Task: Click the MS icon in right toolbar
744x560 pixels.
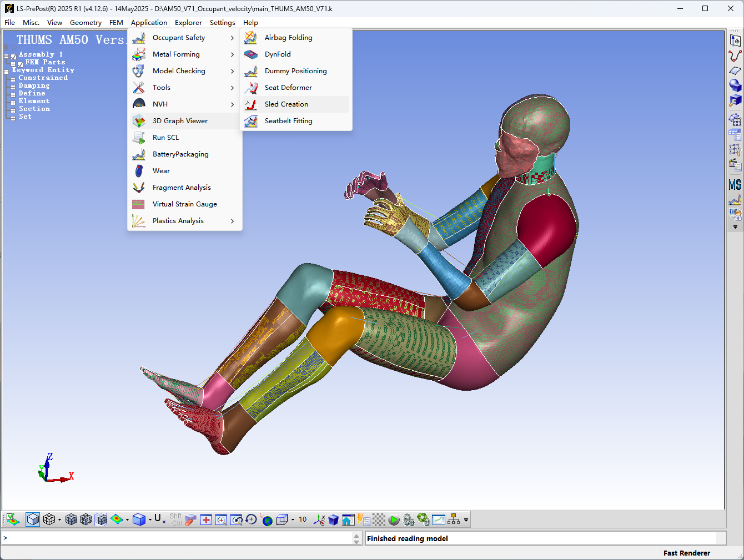Action: coord(735,185)
